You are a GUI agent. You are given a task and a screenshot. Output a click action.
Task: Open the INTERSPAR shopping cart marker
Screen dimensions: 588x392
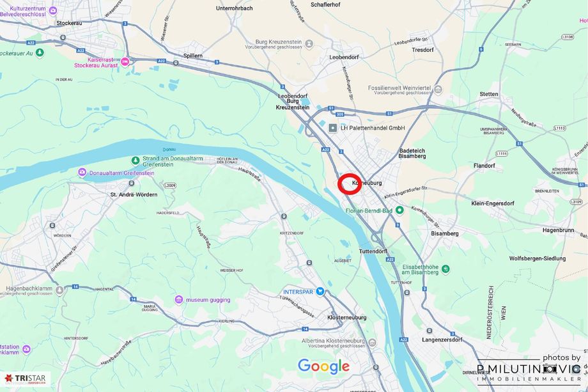[320, 291]
